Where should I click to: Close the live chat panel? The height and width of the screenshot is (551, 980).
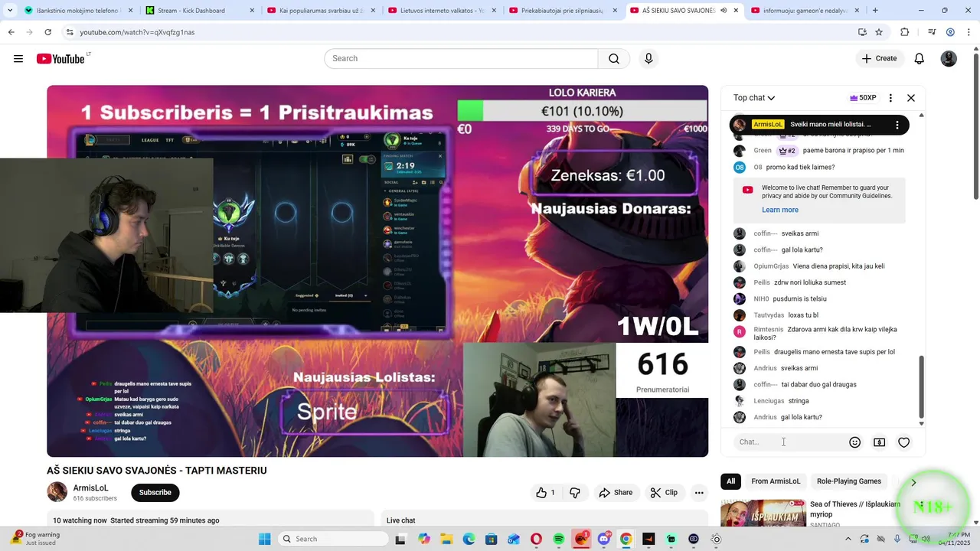911,98
